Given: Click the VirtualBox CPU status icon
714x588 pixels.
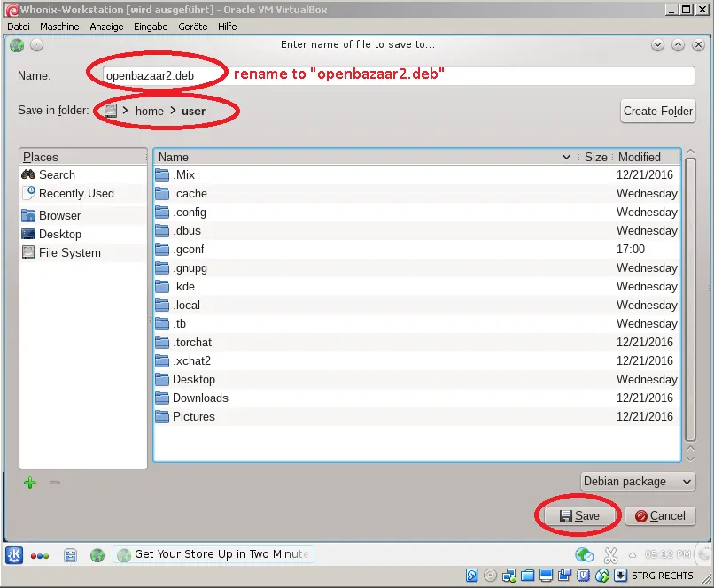Looking at the screenshot, I should click(583, 576).
